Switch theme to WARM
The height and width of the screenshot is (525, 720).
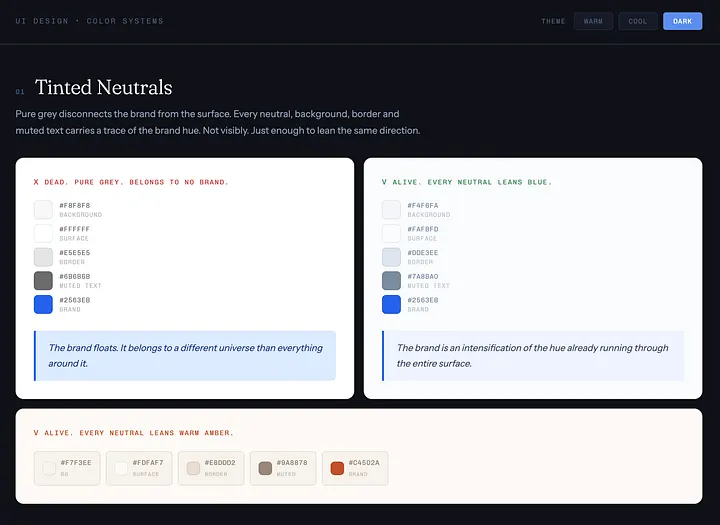pos(593,21)
